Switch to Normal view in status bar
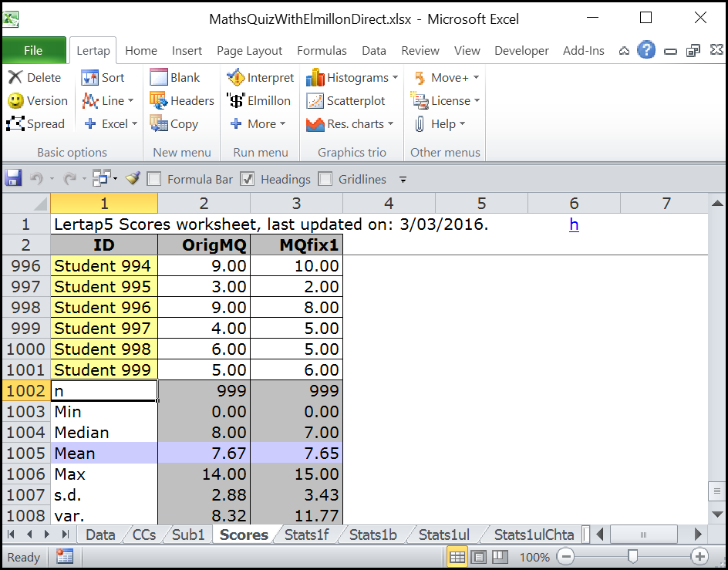The width and height of the screenshot is (728, 570). pyautogui.click(x=457, y=557)
